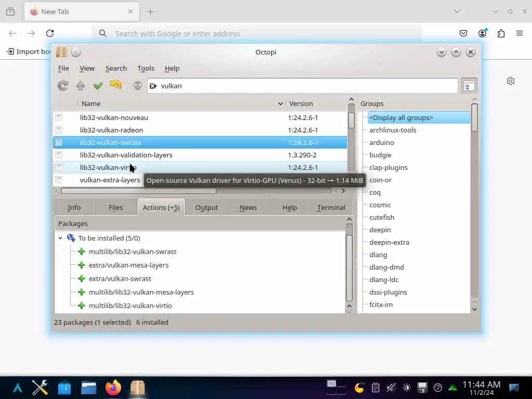Open the View menu
Viewport: 532px width, 399px height.
[87, 68]
